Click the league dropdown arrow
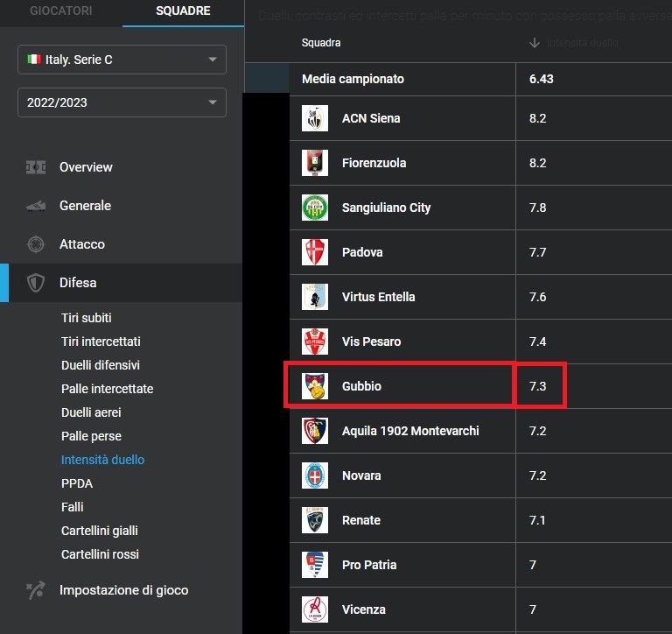This screenshot has height=634, width=672. pos(213,60)
